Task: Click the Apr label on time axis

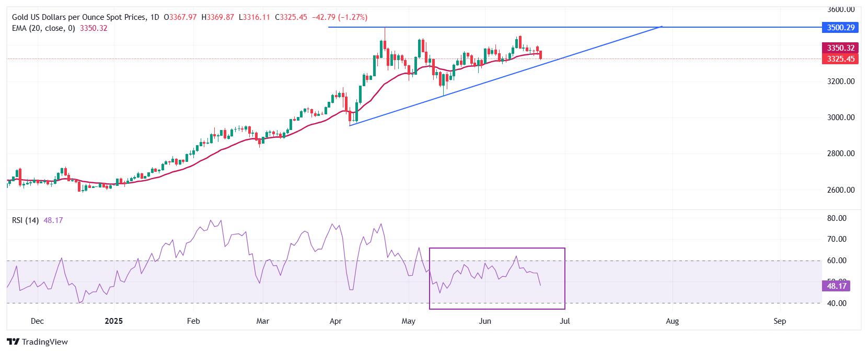Action: pyautogui.click(x=335, y=321)
